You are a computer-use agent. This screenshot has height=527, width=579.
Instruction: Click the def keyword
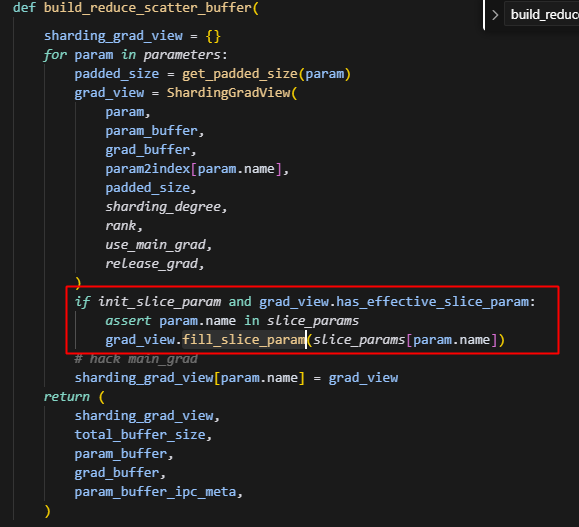pos(24,8)
